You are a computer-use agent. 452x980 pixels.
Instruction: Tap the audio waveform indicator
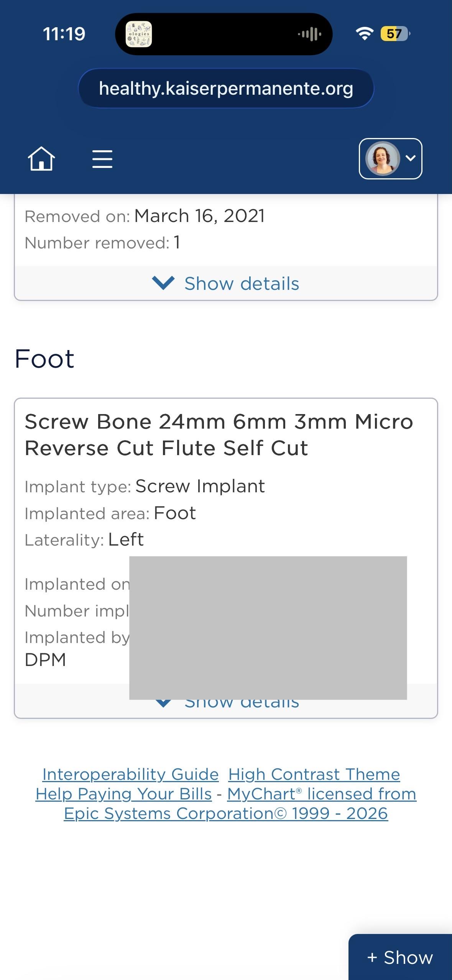point(310,34)
